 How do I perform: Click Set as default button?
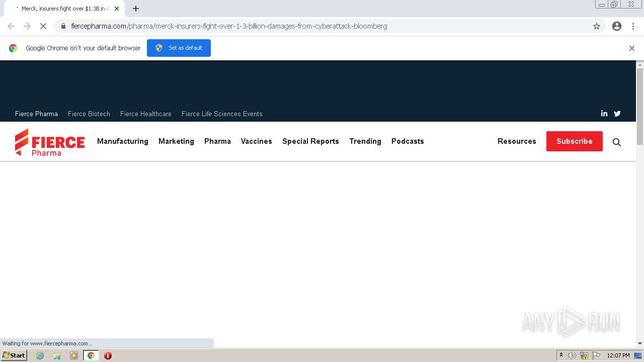click(179, 48)
